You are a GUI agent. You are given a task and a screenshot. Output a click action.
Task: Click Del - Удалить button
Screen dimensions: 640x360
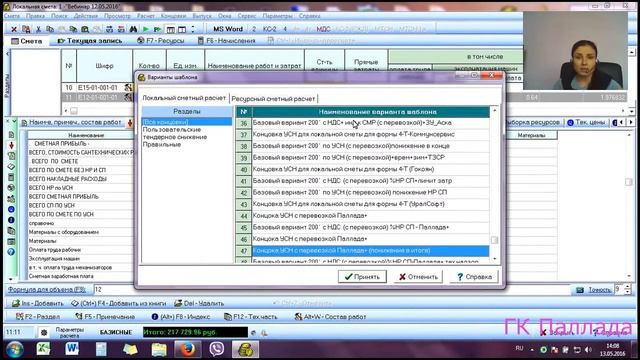[199, 303]
